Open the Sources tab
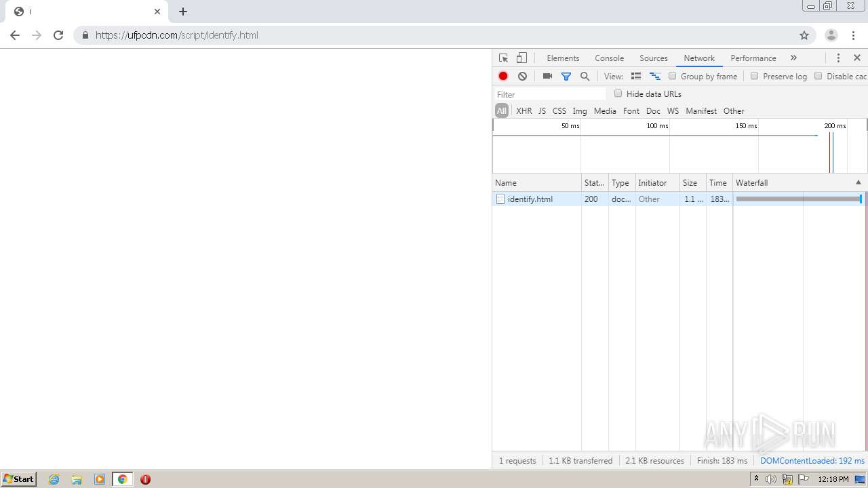 [654, 58]
